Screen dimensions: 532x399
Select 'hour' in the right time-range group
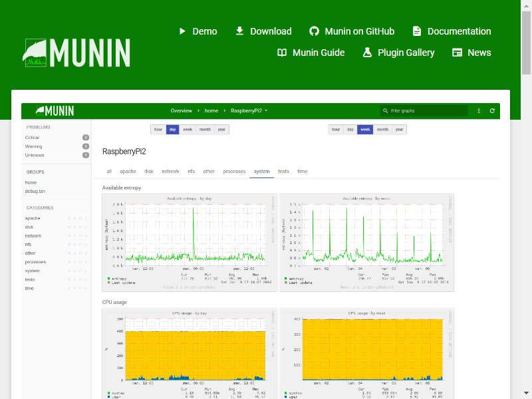(336, 130)
